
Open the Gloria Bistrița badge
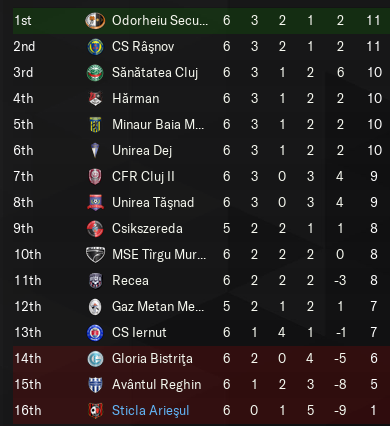pos(95,359)
